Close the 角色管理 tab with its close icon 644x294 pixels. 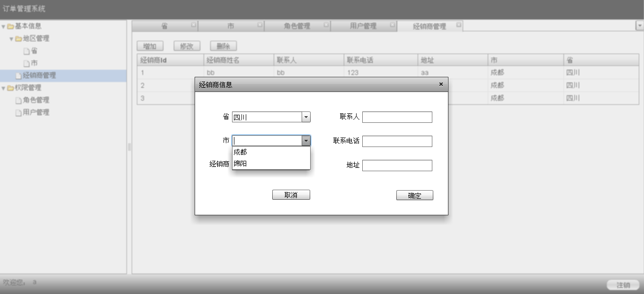[326, 25]
